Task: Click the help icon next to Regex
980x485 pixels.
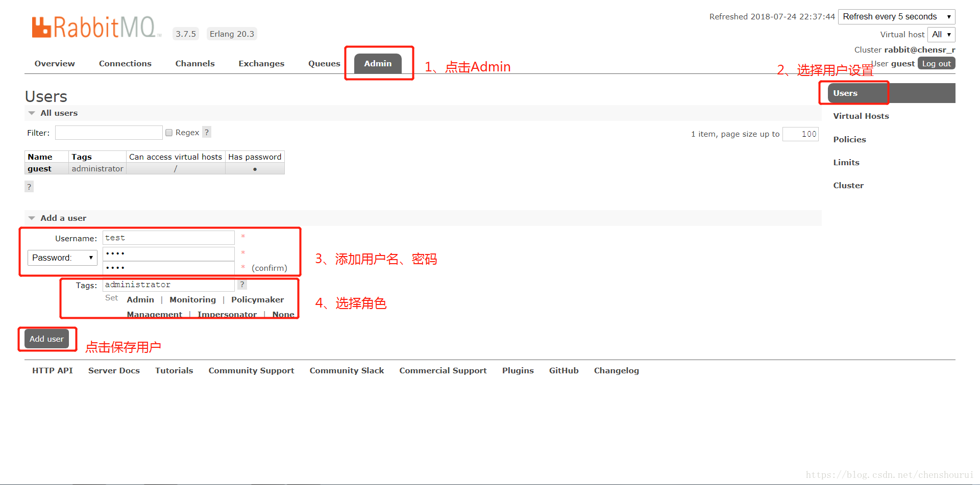Action: point(207,133)
